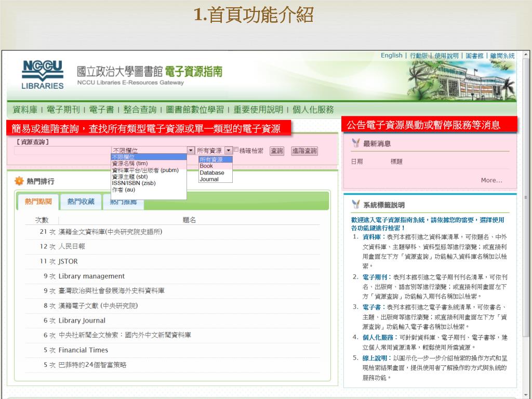Choose Database in the resource type list

[212, 172]
